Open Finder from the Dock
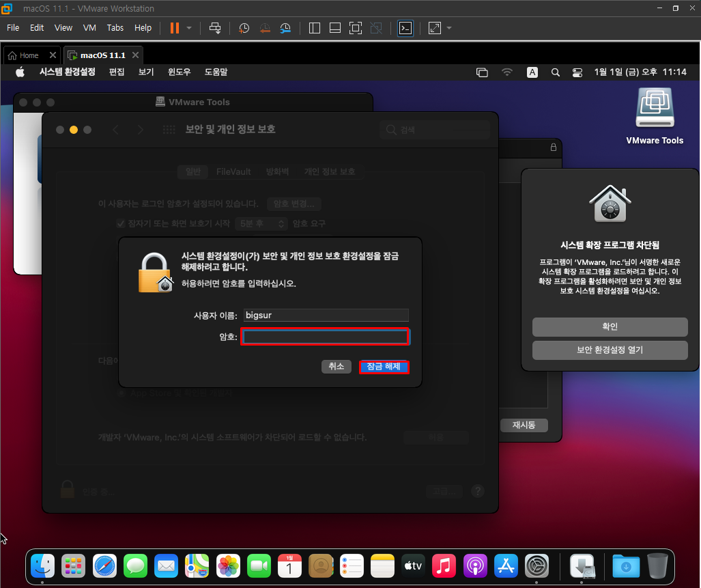The height and width of the screenshot is (588, 701). click(43, 565)
